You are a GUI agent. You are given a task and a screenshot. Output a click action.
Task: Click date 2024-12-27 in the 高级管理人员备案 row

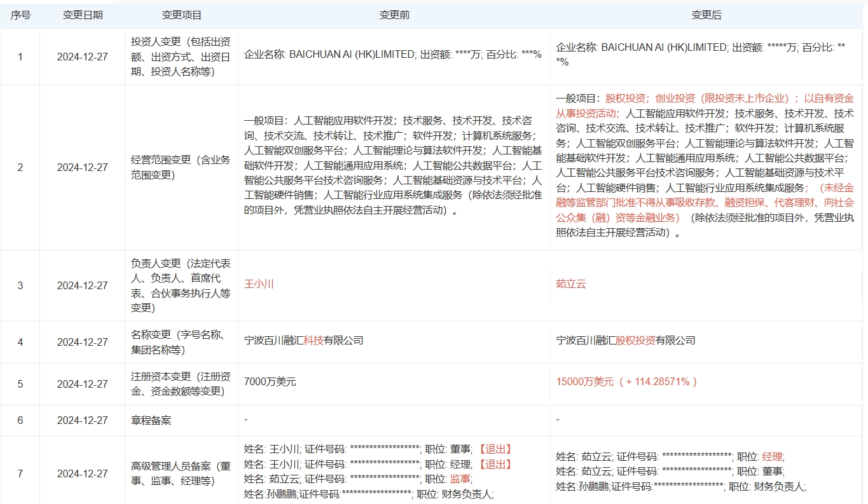pos(83,473)
